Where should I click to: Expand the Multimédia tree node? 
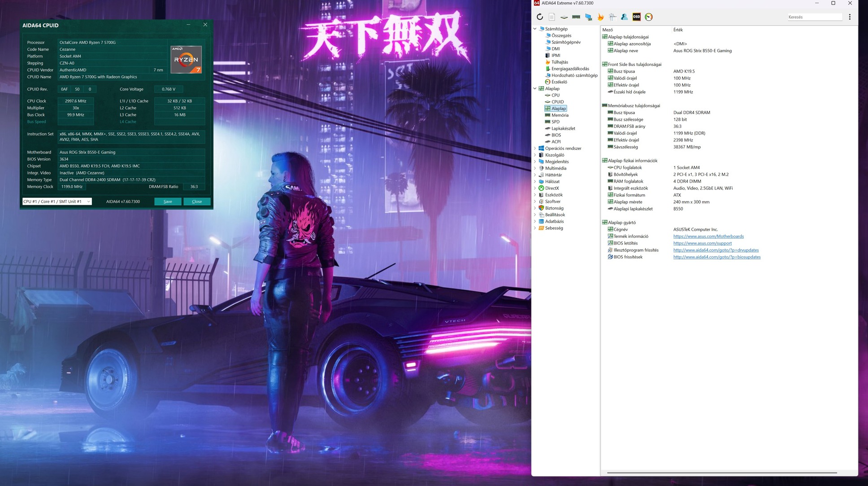535,168
